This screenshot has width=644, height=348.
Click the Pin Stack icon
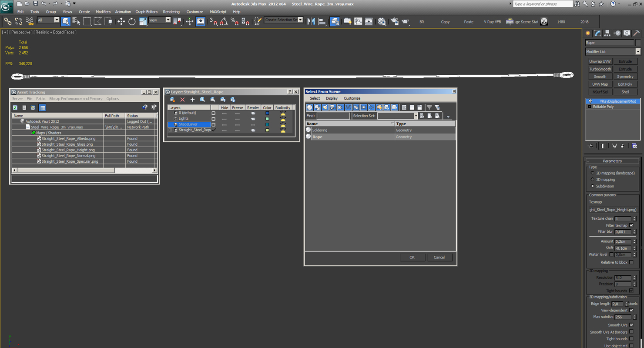point(590,146)
